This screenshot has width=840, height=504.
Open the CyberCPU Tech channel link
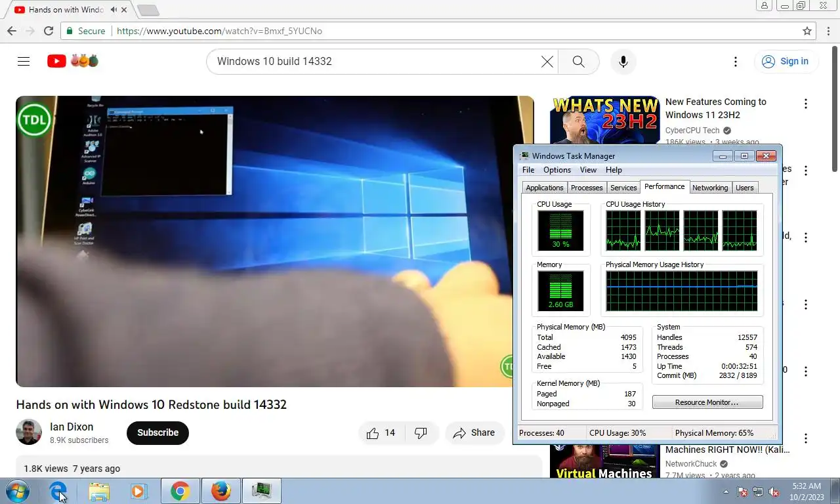692,131
